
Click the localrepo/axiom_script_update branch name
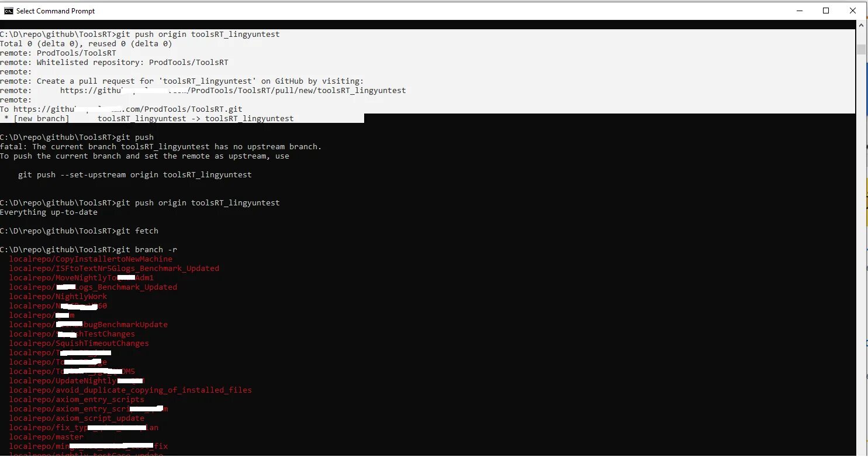[x=77, y=418]
